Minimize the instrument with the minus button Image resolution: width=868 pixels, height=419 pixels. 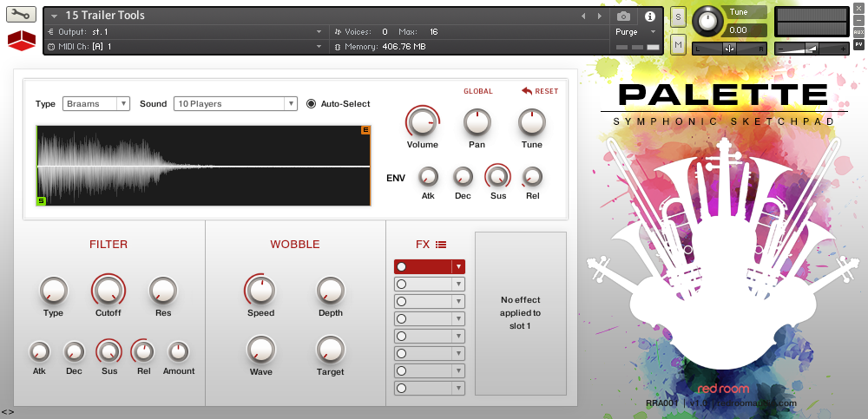point(858,21)
